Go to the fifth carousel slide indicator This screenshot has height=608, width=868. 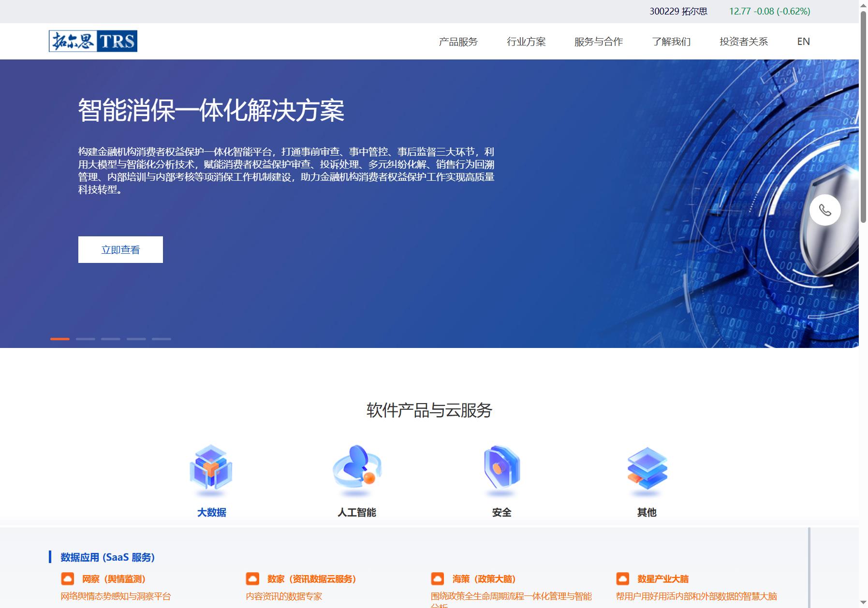click(162, 339)
